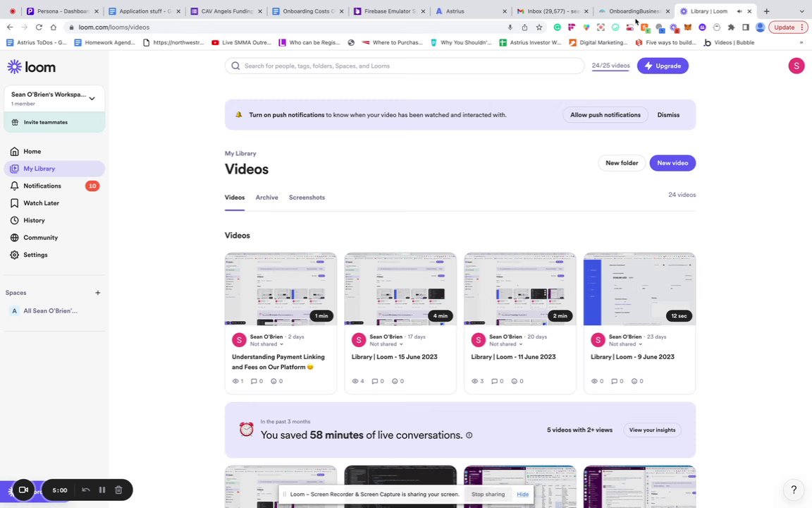Click the Loom recorder camera button
This screenshot has width=812, height=508.
[23, 490]
